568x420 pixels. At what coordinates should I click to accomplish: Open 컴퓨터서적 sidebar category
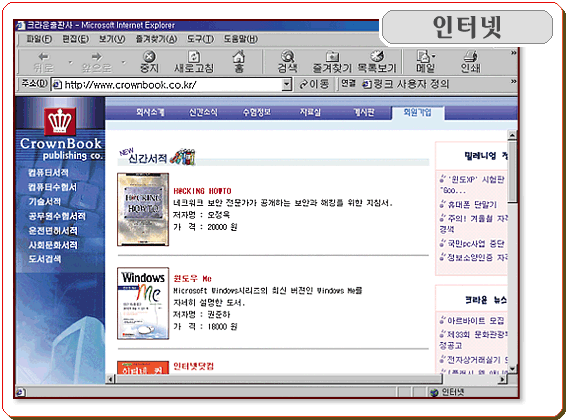click(49, 172)
